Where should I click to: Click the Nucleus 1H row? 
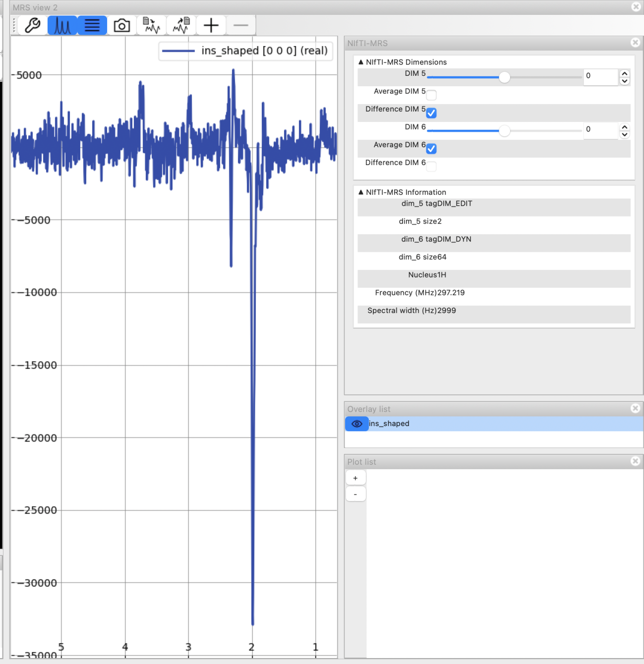pyautogui.click(x=494, y=278)
